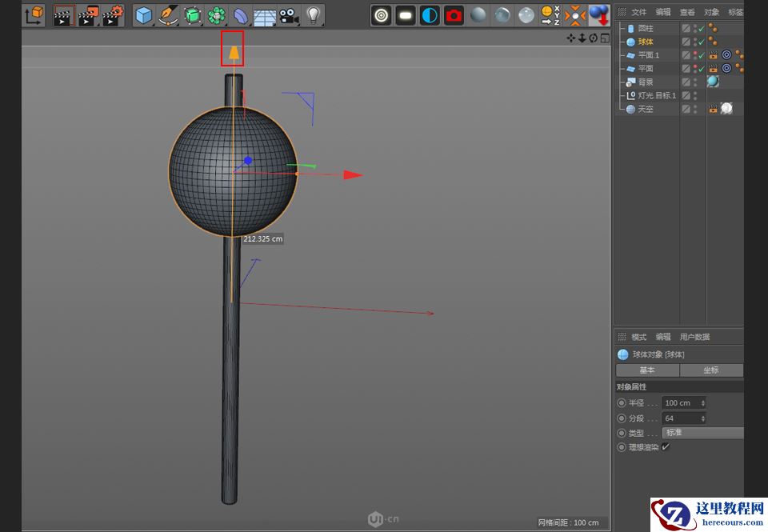Open the 类型 dropdown showing 标准
768x532 pixels.
coord(702,432)
